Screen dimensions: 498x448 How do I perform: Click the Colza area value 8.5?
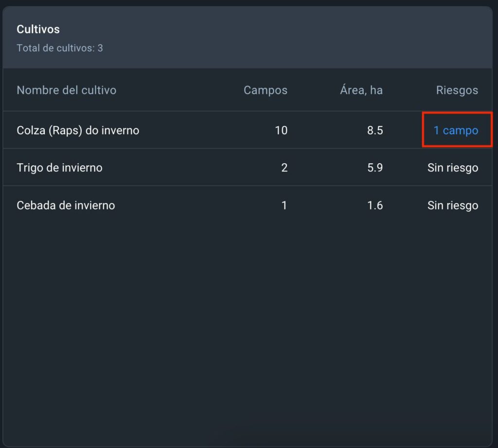pos(374,130)
